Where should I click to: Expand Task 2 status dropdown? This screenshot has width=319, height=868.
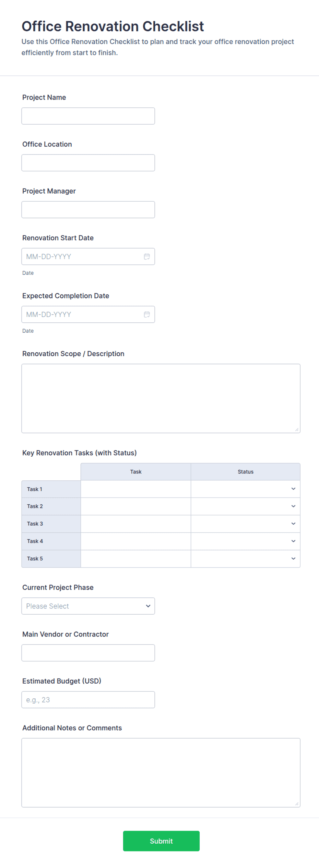[x=246, y=506]
